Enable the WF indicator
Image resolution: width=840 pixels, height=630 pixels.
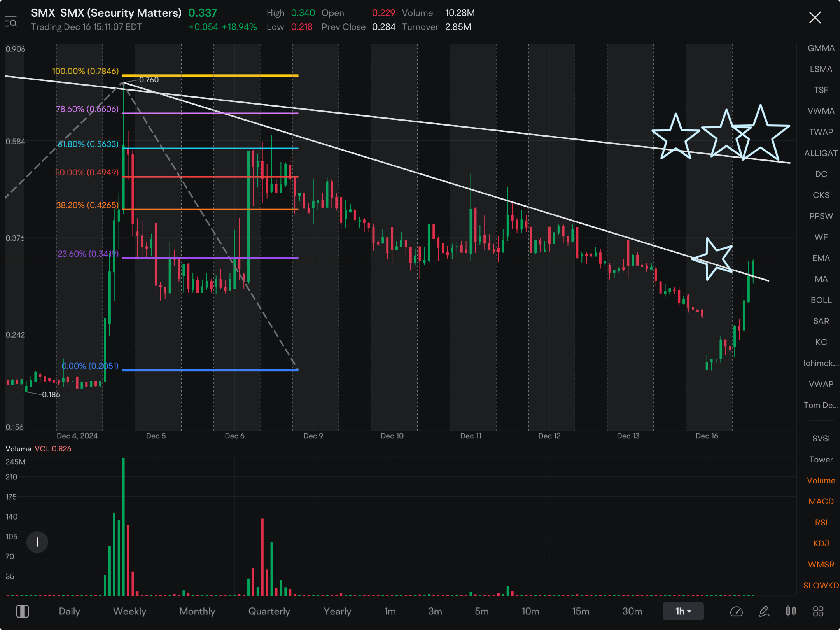coord(821,237)
